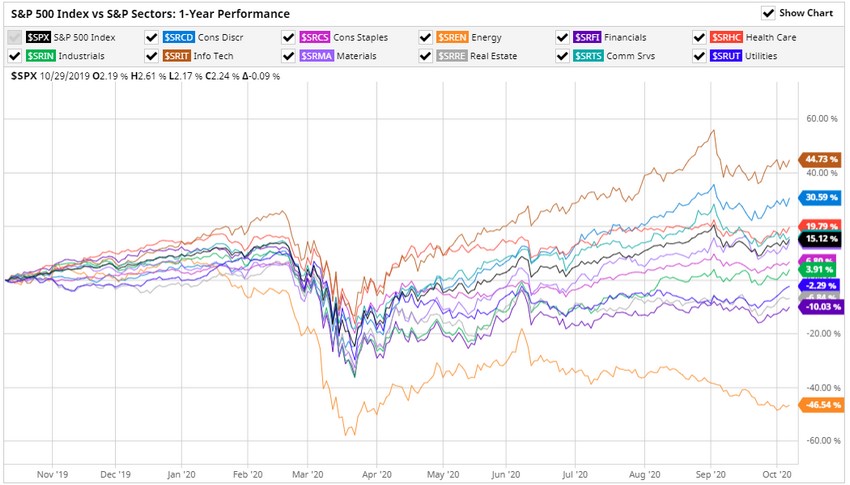Screen dimensions: 850x485
Task: Click the green $SRIN ticker badge
Action: 39,56
